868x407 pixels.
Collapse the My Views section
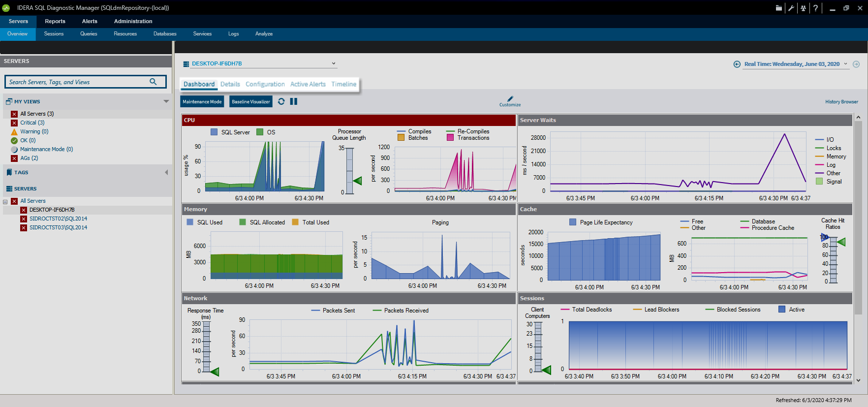pyautogui.click(x=166, y=101)
